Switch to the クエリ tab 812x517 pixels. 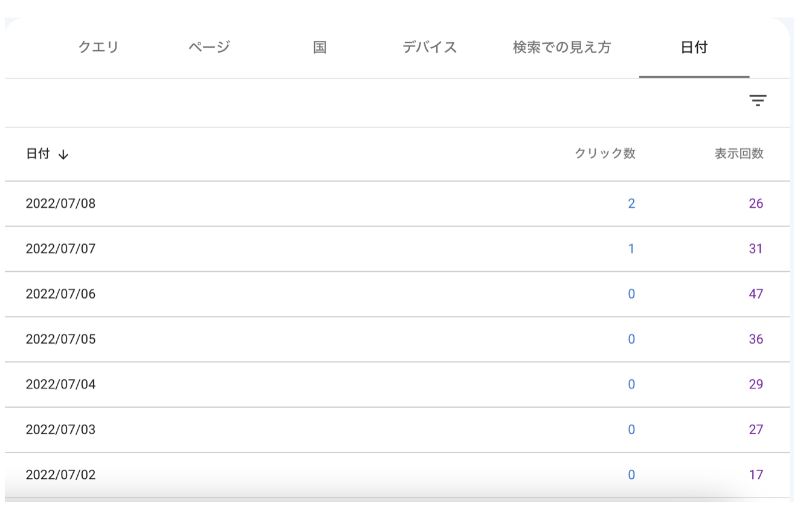(x=98, y=47)
